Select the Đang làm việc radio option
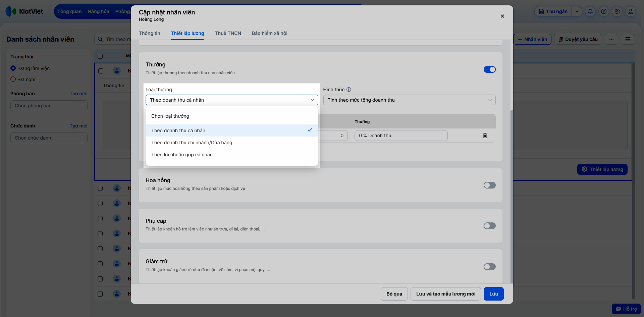Viewport: 644px width, 317px height. pos(13,68)
